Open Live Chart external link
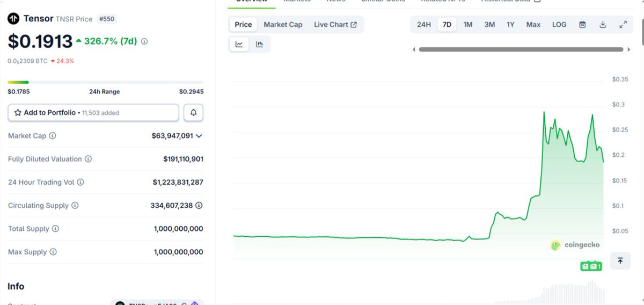 point(335,25)
